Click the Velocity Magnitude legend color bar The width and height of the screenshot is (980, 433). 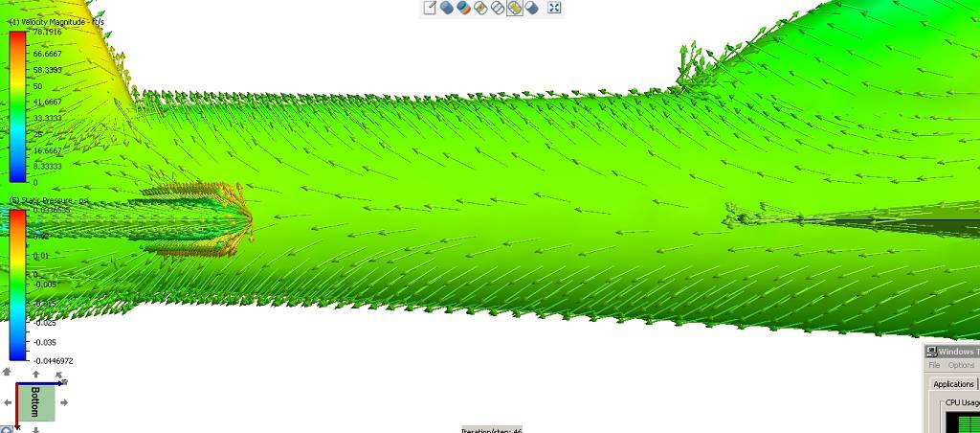coord(17,106)
